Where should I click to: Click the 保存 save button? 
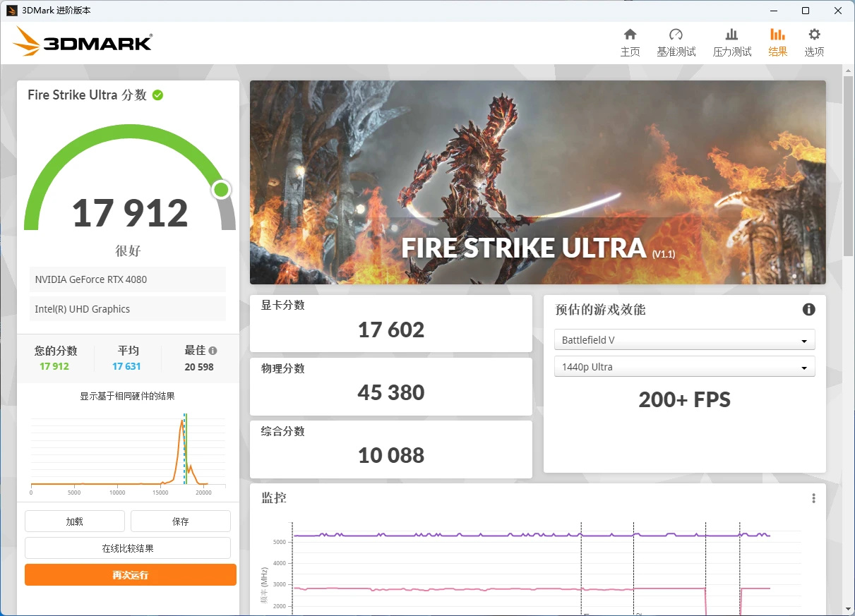tap(181, 521)
